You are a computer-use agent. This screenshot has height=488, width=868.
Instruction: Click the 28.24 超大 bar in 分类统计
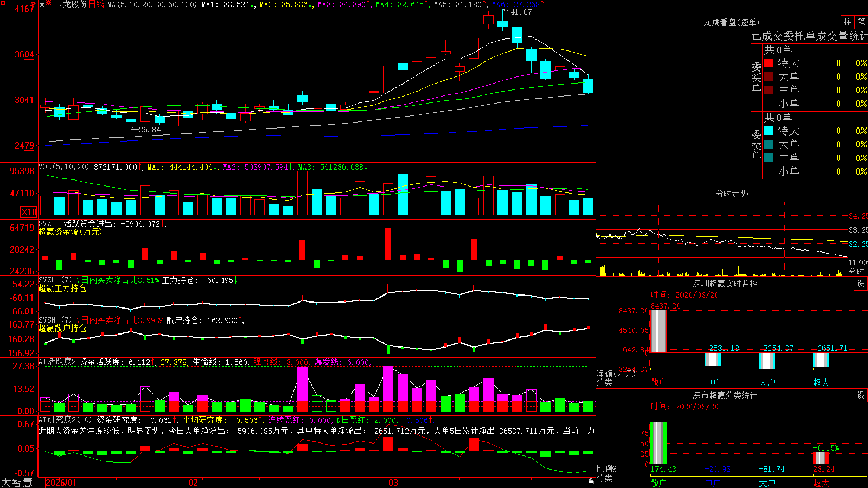coord(821,459)
